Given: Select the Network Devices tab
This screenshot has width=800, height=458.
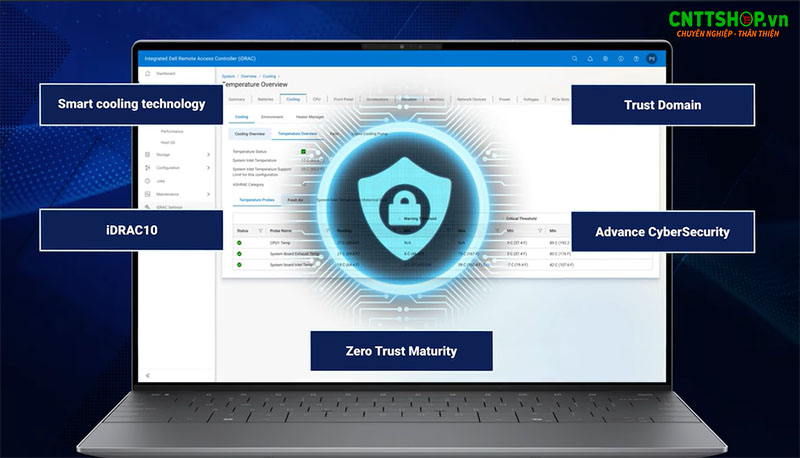Looking at the screenshot, I should point(471,99).
